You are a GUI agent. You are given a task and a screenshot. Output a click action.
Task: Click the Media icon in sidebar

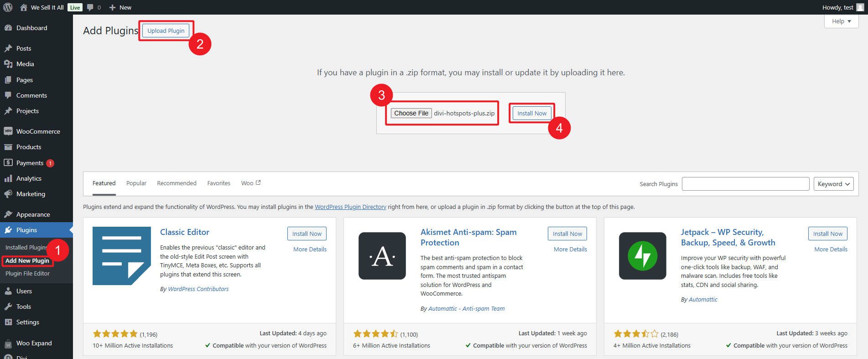click(x=8, y=64)
